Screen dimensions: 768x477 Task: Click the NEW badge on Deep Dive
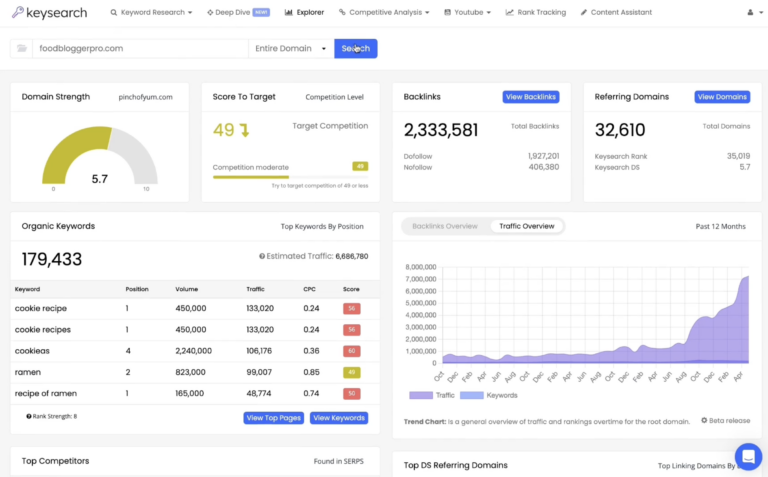pyautogui.click(x=261, y=12)
